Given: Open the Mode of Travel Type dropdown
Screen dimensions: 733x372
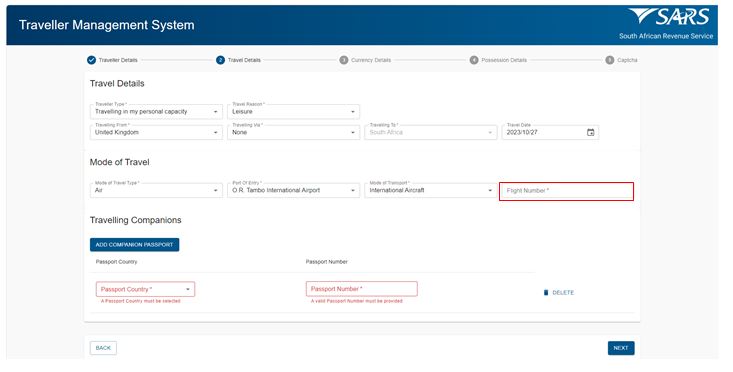Looking at the screenshot, I should [156, 190].
